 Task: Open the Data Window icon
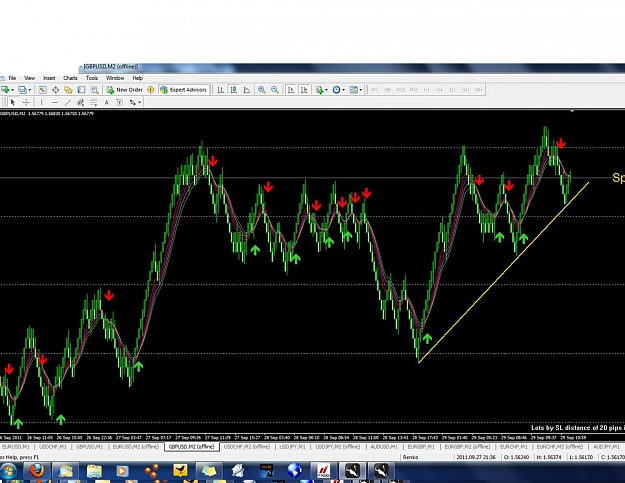click(x=55, y=90)
